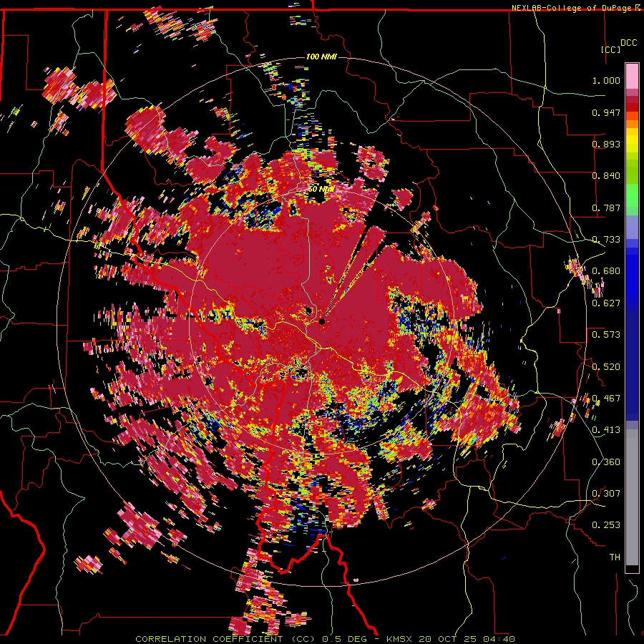Image resolution: width=644 pixels, height=644 pixels.
Task: Click the NEXLAB-College of DuPage credit text
Action: (572, 8)
